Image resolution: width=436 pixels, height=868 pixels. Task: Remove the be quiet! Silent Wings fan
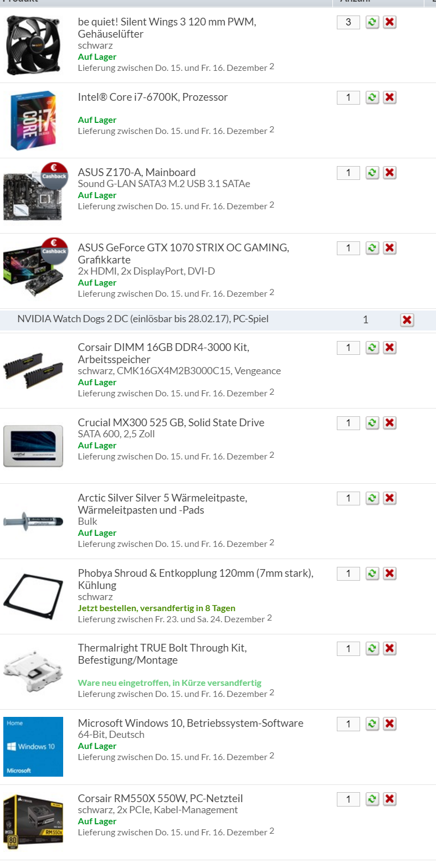point(389,22)
